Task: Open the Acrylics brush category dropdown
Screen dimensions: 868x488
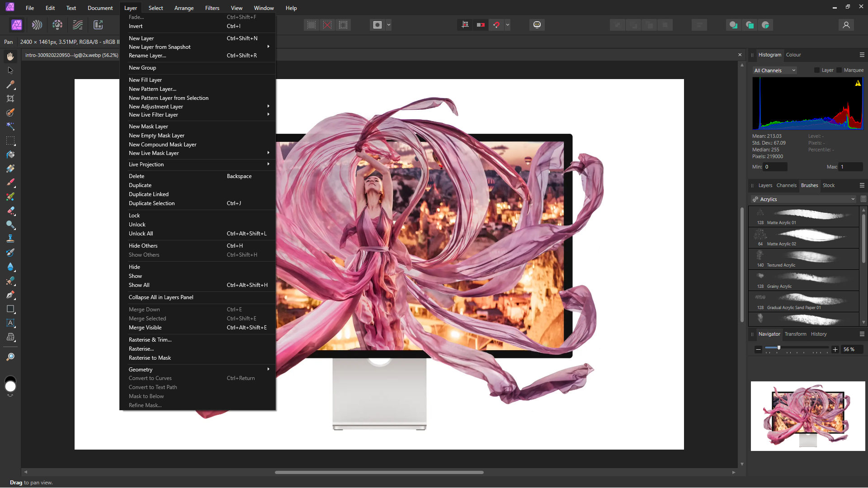Action: coord(853,199)
